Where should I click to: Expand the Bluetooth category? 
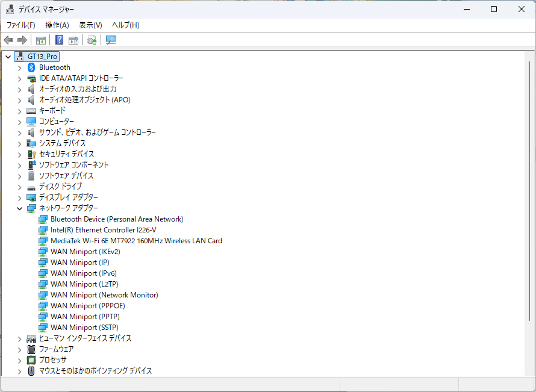point(19,67)
